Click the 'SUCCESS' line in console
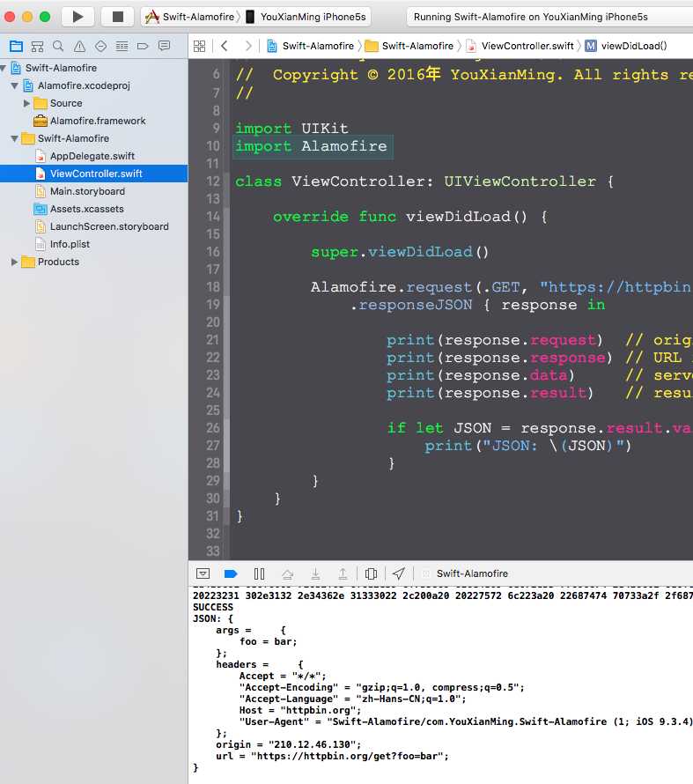 click(x=213, y=607)
